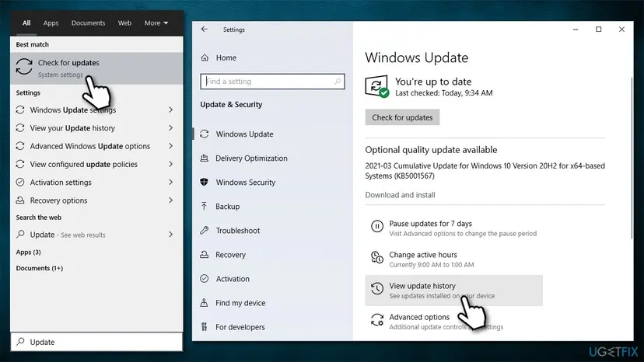The image size is (644, 362).
Task: Click the Advanced options gear sync icon
Action: (x=377, y=320)
